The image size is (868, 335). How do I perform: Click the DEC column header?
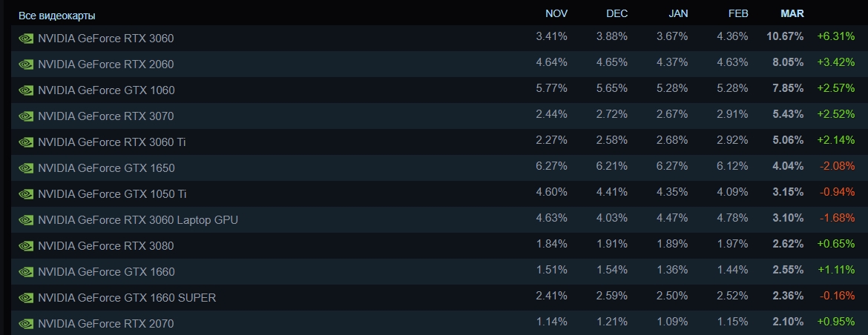click(x=617, y=14)
